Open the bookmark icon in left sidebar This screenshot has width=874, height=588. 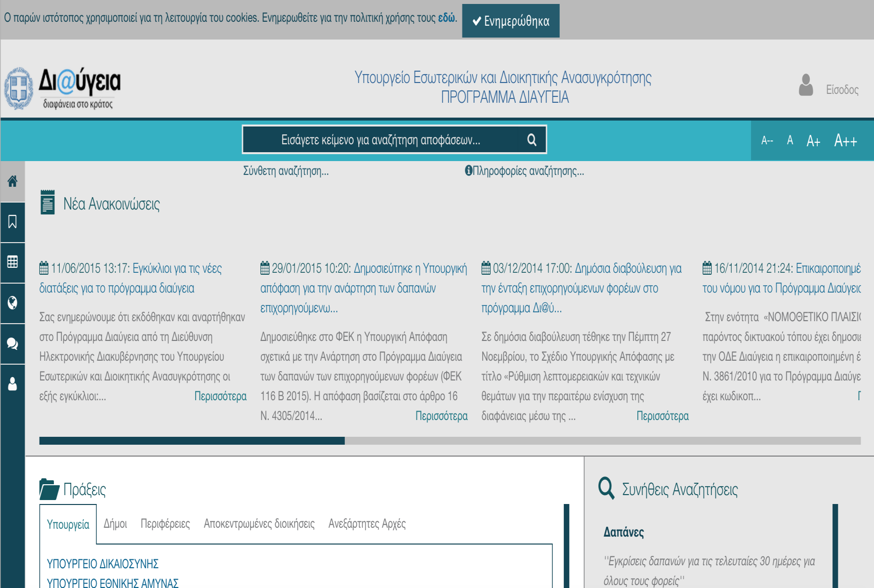pyautogui.click(x=12, y=222)
